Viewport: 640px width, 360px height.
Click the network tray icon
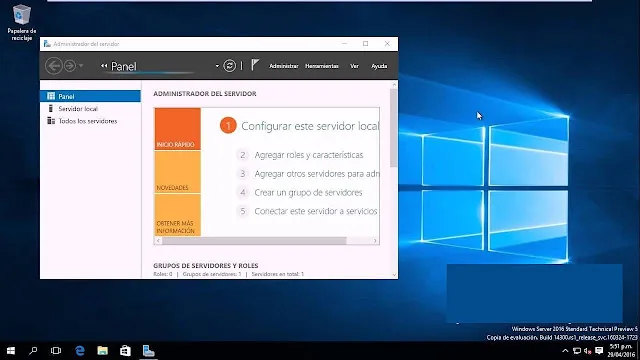(577, 351)
